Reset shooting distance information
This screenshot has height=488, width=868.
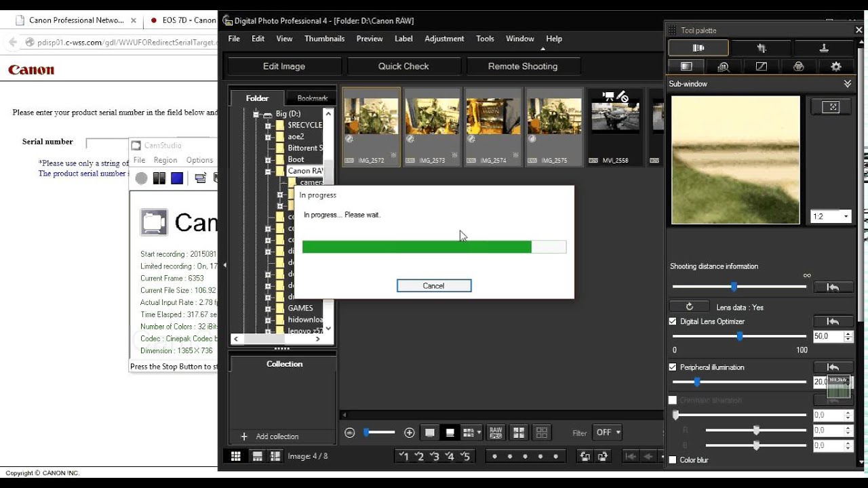click(x=833, y=287)
